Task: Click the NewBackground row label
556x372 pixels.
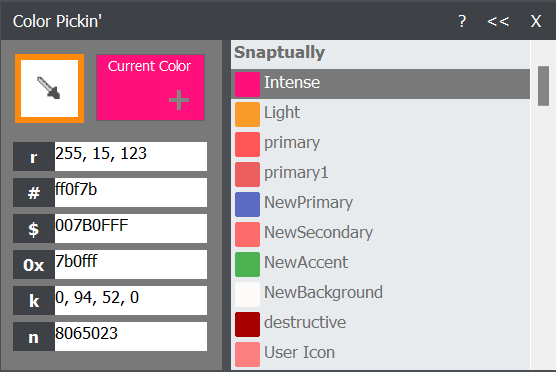Action: (x=323, y=293)
